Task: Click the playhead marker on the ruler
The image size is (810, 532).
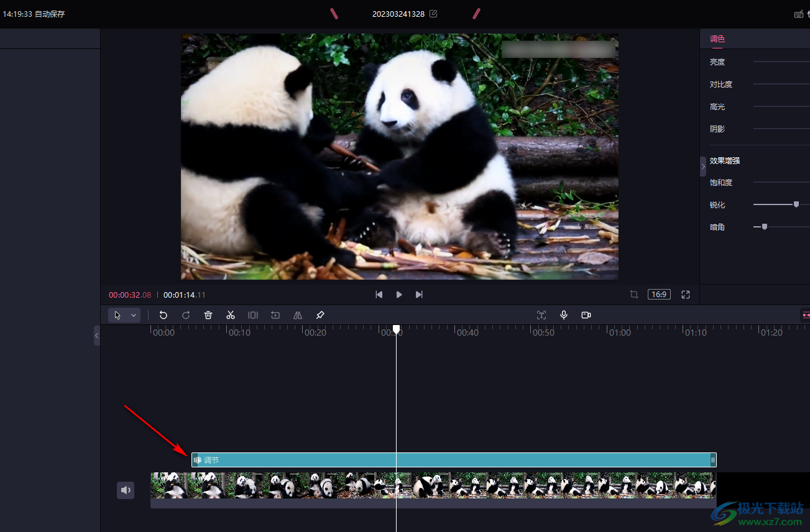Action: [x=396, y=329]
